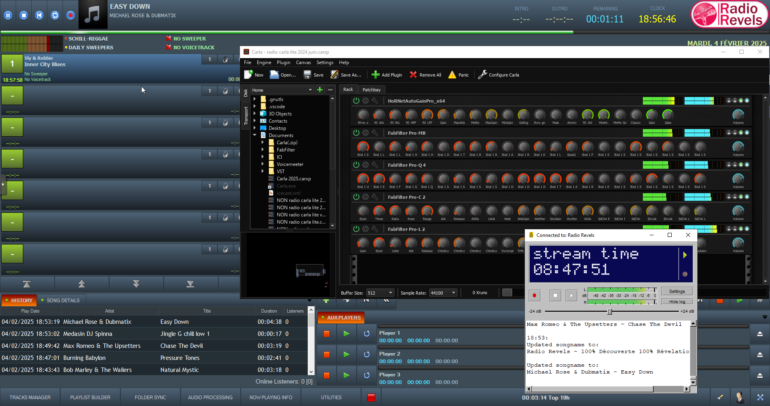Screen dimensions: 770x406
Task: Open the Canvas menu in Carla
Action: (x=303, y=62)
